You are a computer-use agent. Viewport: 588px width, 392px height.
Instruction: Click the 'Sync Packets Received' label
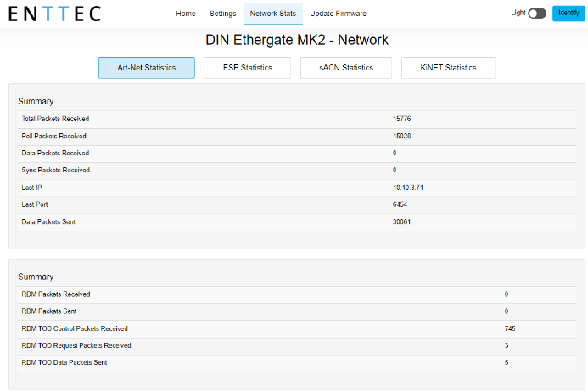[x=55, y=170]
